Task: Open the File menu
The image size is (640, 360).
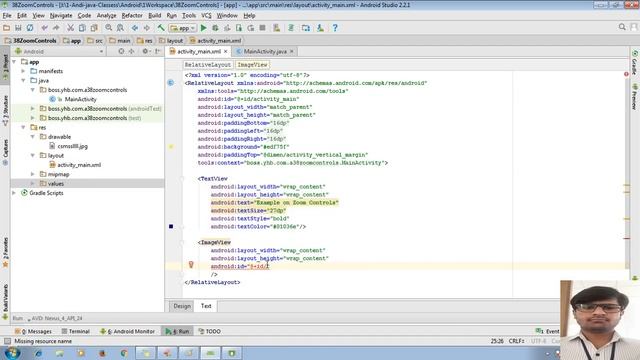Action: point(7,16)
